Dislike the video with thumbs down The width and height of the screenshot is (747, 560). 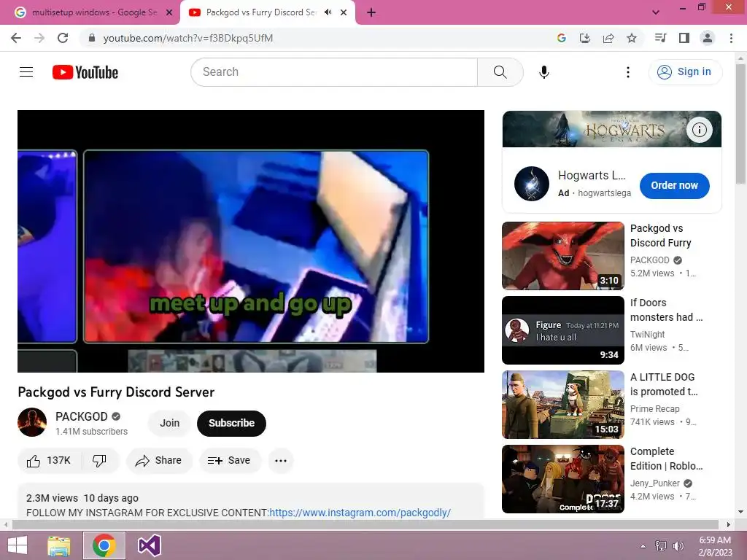click(x=99, y=461)
